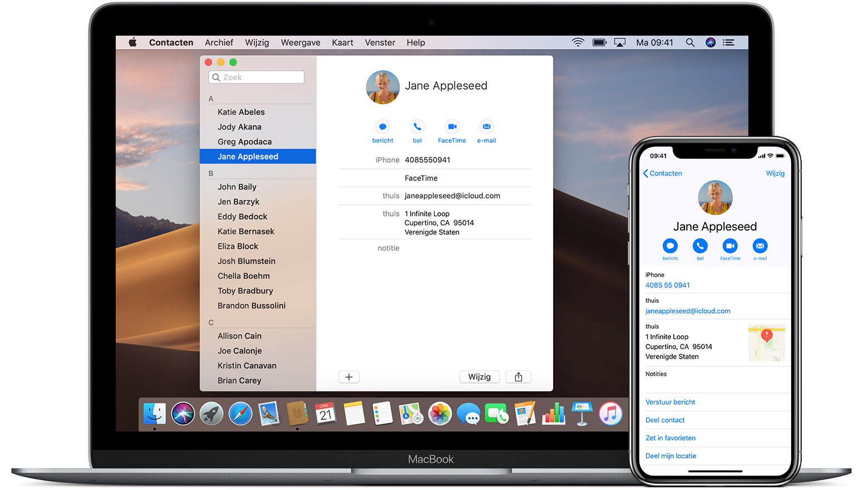Click the share icon button in Contacts window
Viewport: 868px width, 490px height.
coord(519,377)
